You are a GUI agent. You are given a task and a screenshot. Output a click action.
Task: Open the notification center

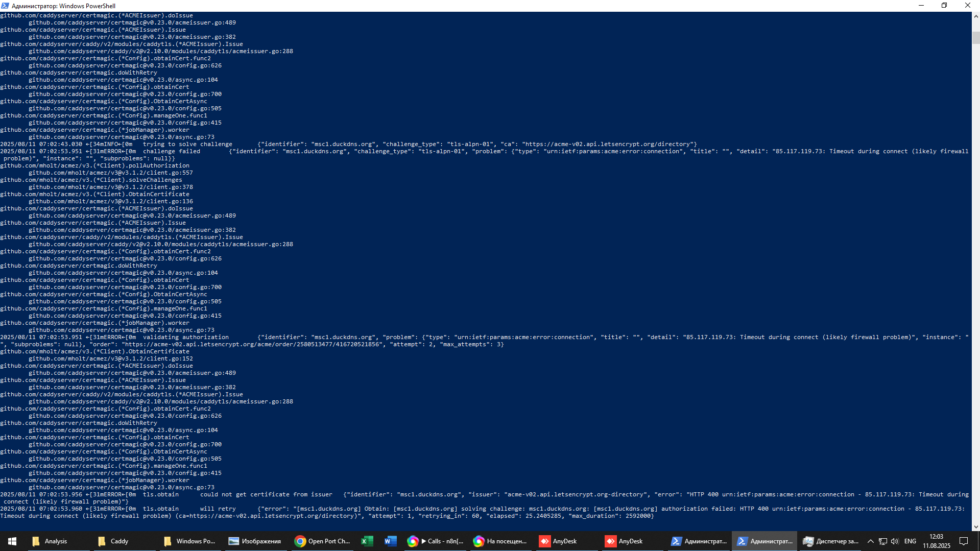point(964,541)
